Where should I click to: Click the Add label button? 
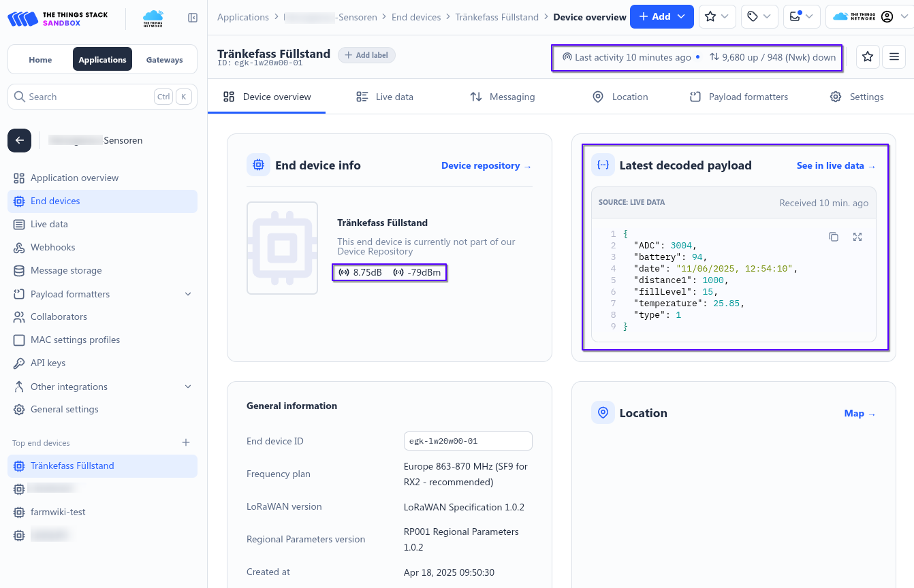366,55
